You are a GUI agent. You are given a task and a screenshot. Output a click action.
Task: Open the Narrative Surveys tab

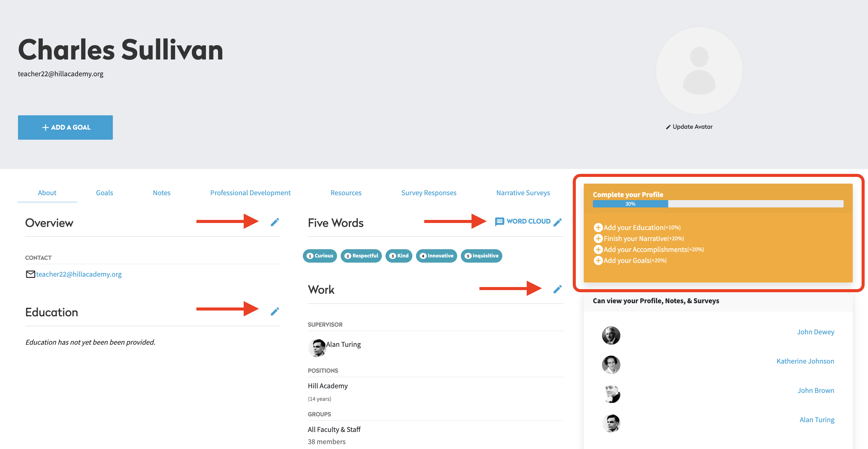523,193
